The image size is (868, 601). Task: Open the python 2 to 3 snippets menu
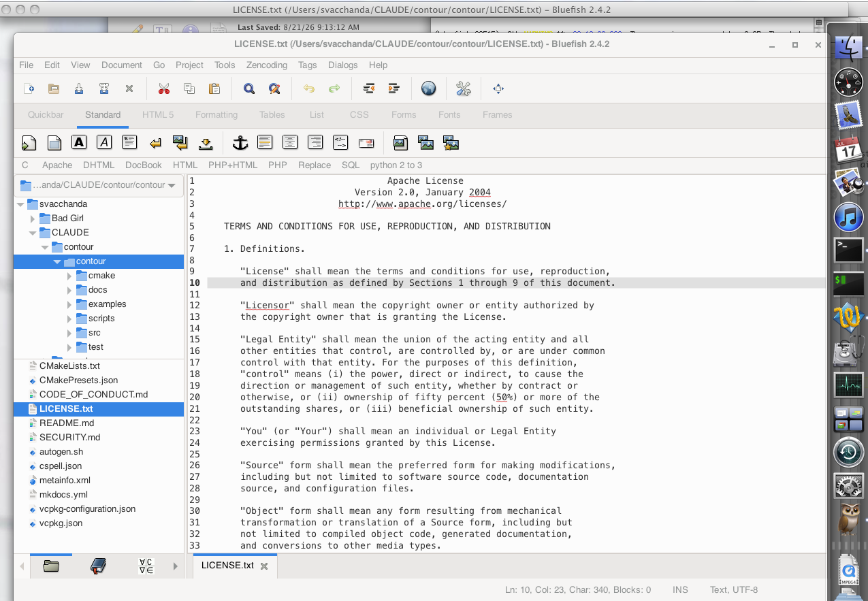click(x=396, y=165)
